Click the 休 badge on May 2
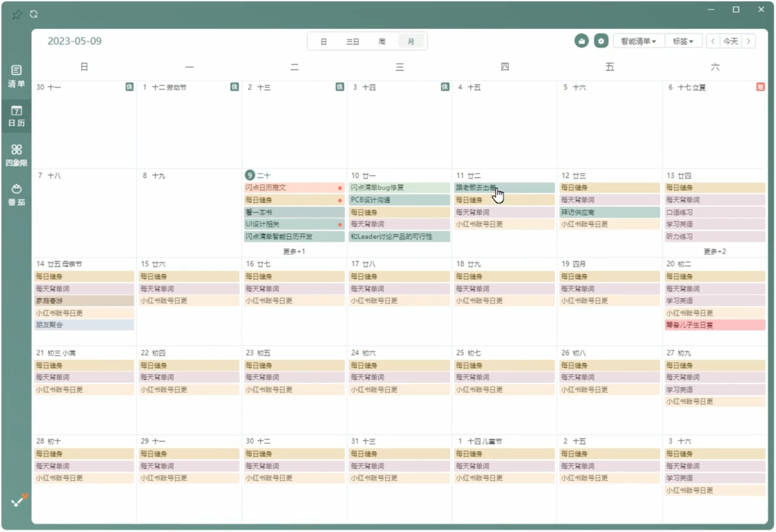 point(340,87)
